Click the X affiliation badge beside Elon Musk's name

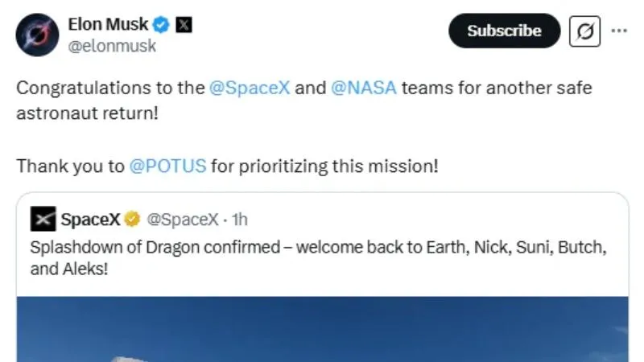[184, 25]
